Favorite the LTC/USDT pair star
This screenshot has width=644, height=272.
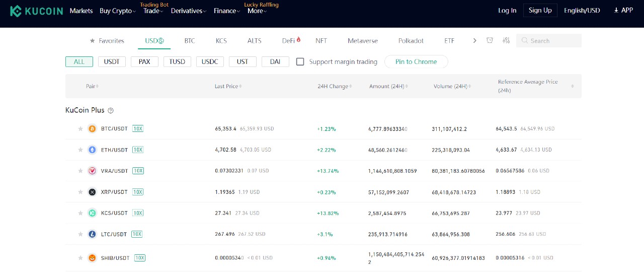coord(80,234)
